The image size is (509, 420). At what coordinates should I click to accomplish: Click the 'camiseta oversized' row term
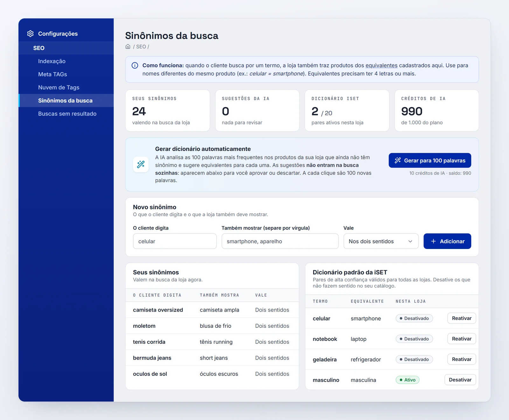(x=158, y=310)
